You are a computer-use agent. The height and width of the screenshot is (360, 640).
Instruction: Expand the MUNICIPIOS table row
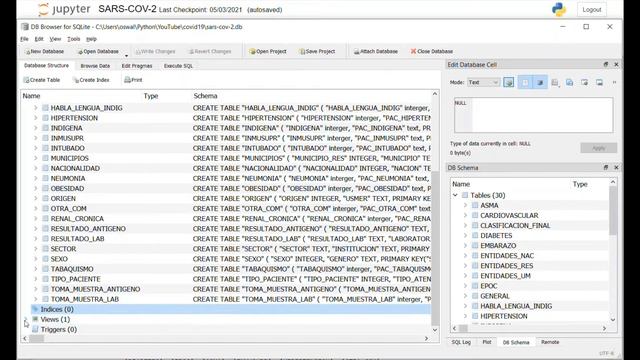click(x=36, y=158)
